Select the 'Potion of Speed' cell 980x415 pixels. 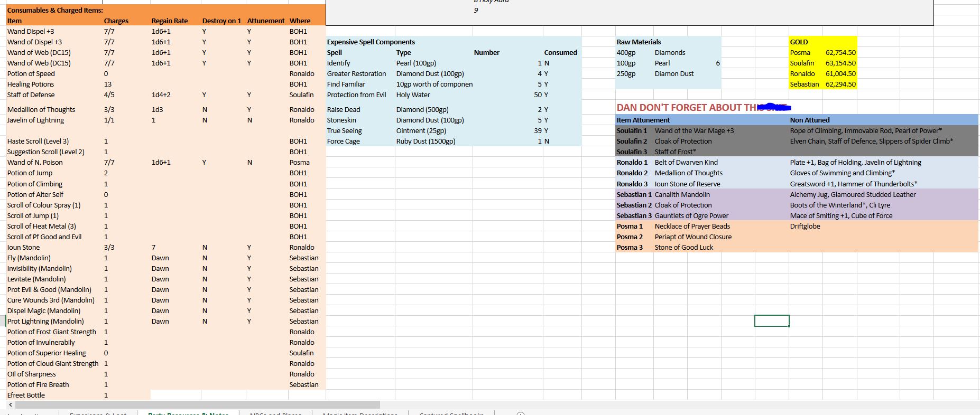point(31,73)
